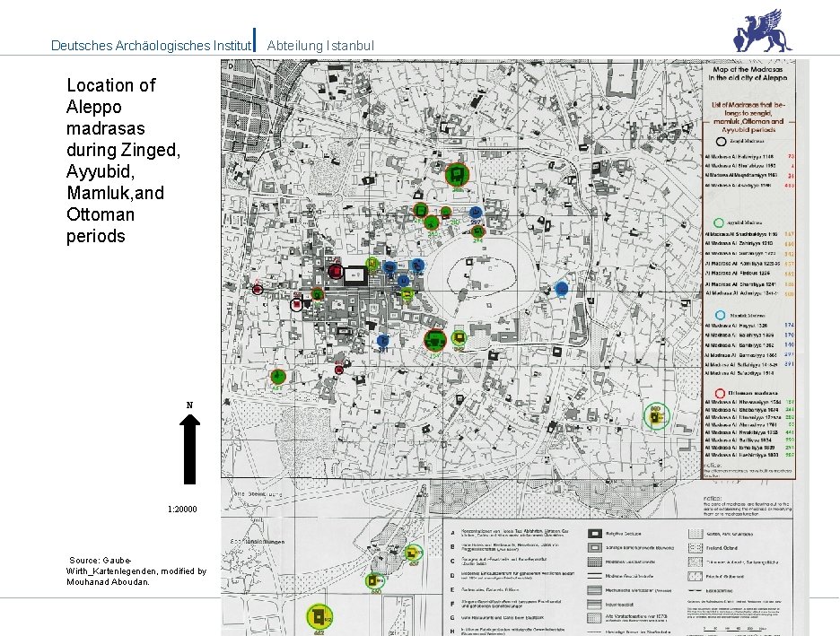Image resolution: width=840 pixels, height=636 pixels.
Task: Click the griffin logo in the header
Action: (x=763, y=30)
